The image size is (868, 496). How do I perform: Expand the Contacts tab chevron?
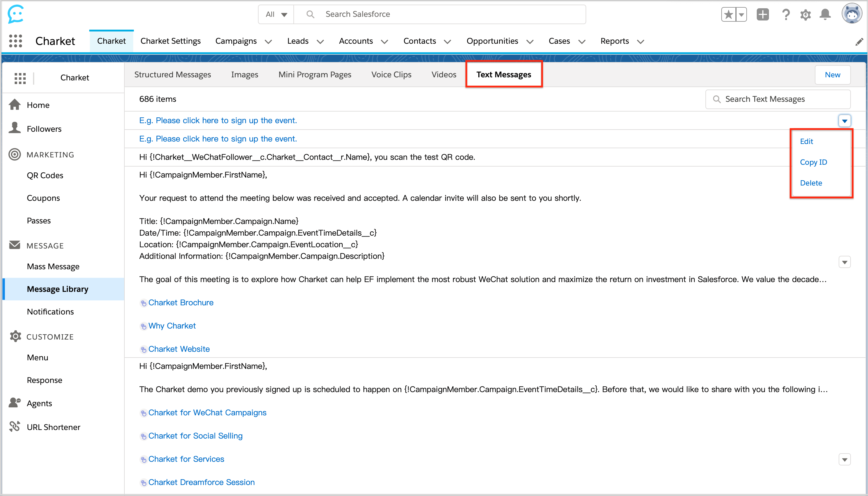[448, 42]
